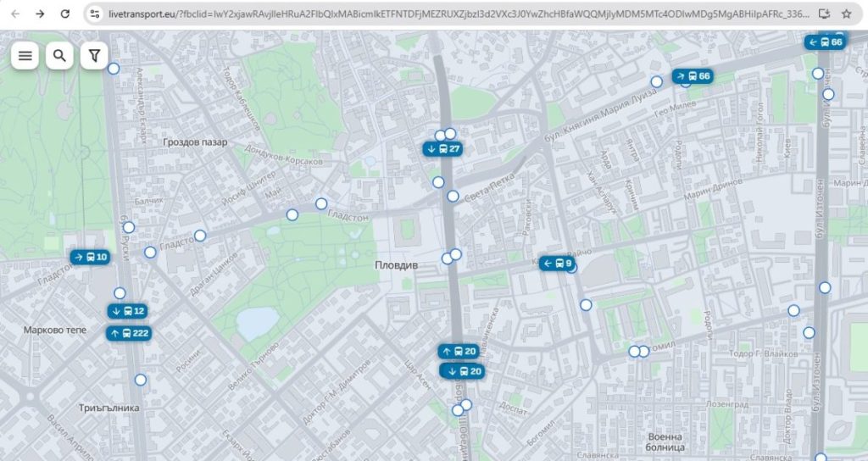View site information in the address bar
868x461 pixels.
click(x=95, y=14)
